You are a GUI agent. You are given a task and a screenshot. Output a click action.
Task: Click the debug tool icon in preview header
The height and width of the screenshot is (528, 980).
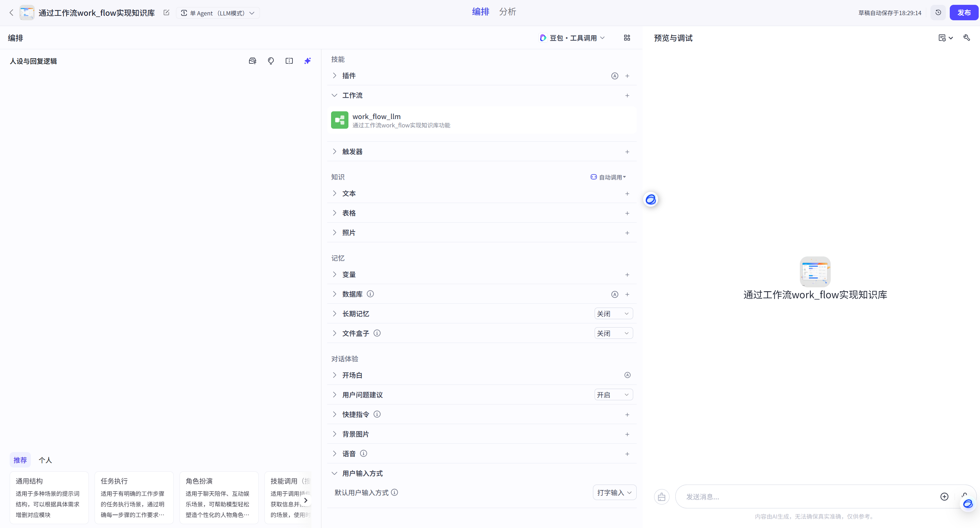click(966, 38)
